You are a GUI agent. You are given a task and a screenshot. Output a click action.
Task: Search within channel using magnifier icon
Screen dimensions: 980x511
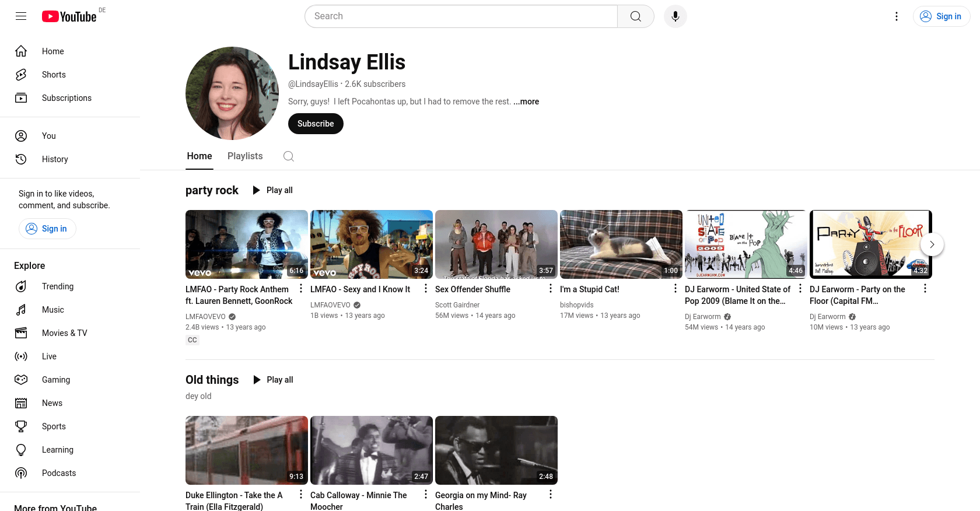[288, 156]
